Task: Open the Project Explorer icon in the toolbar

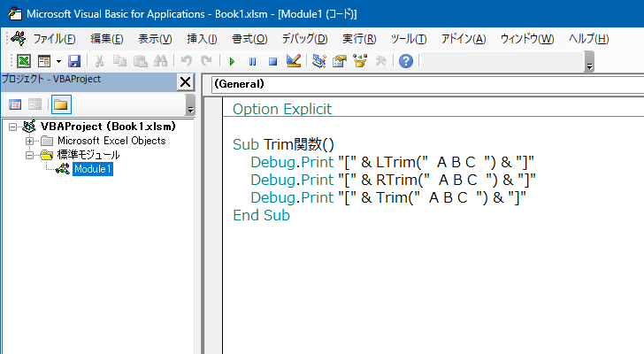Action: [319, 61]
